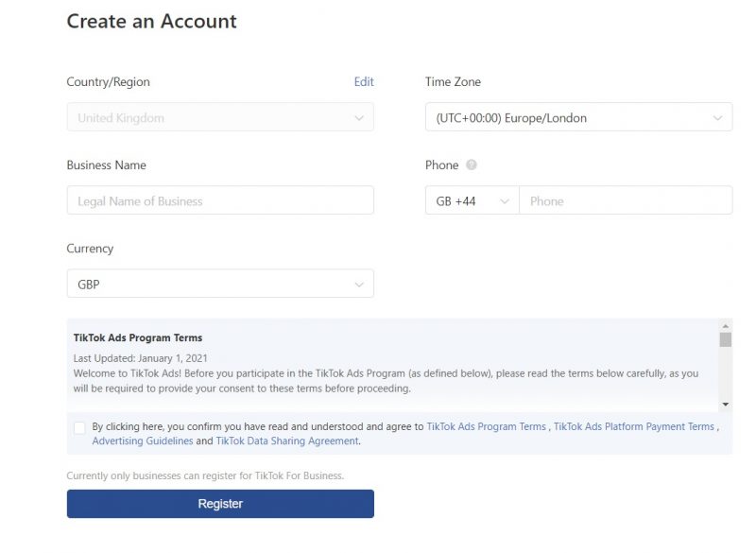The width and height of the screenshot is (756, 553).
Task: Click the terms box scroll down arrow
Action: point(725,405)
